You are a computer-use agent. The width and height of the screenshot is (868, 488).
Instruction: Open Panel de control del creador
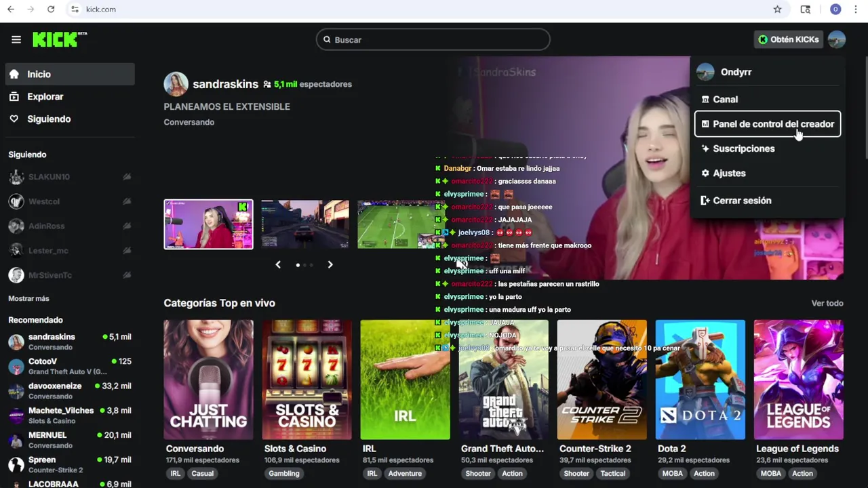[x=768, y=124]
